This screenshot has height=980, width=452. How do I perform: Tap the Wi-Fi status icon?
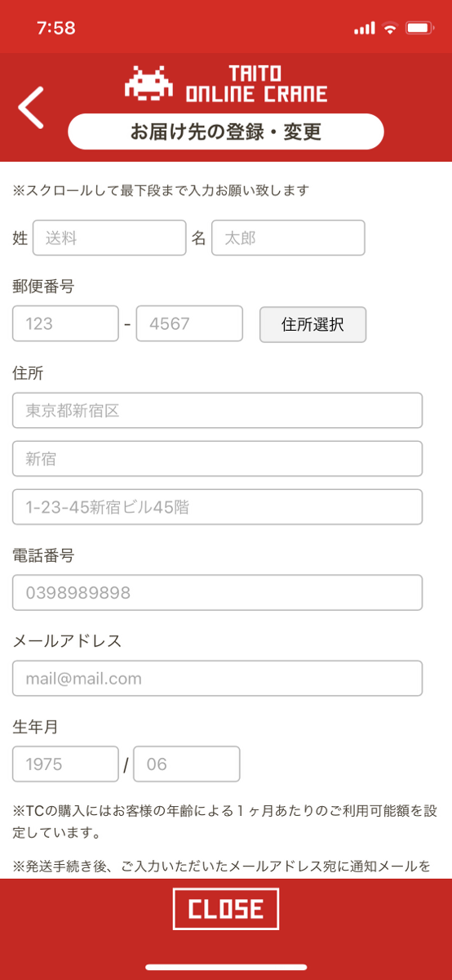point(390,28)
